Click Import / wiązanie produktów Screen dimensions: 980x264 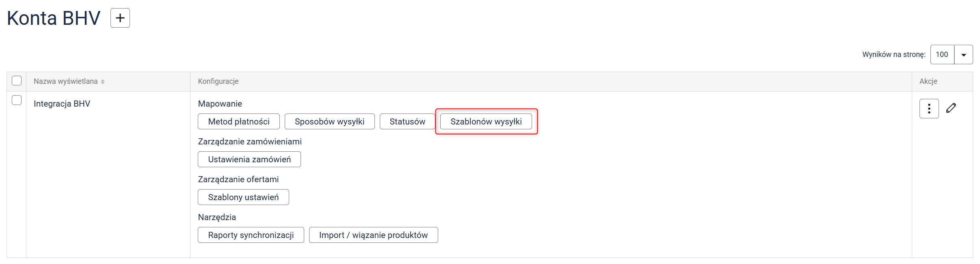373,235
